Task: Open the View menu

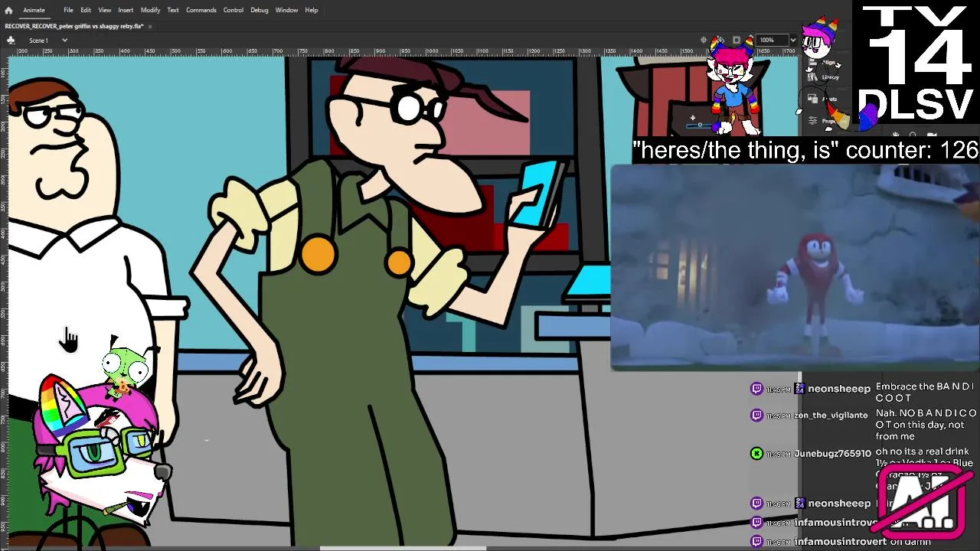Action: pos(105,10)
